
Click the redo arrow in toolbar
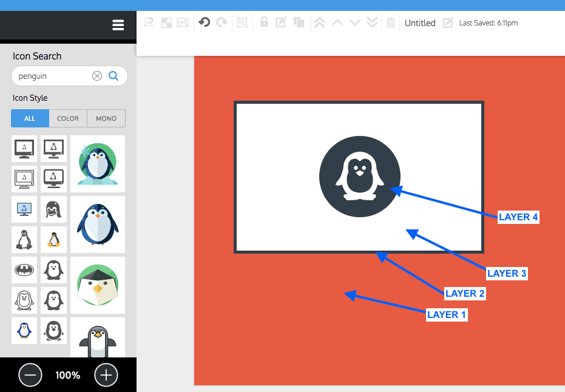pyautogui.click(x=222, y=22)
